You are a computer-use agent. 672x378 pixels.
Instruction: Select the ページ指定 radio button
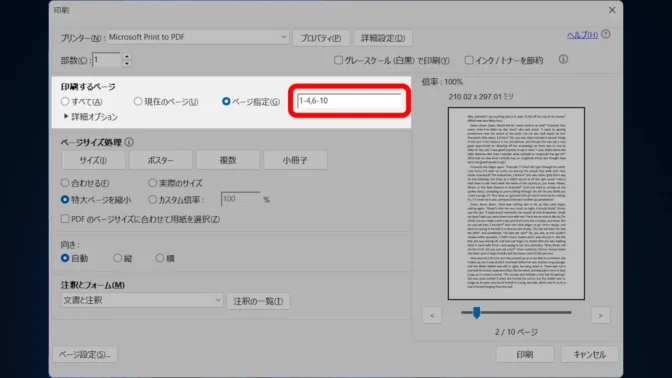pos(226,102)
